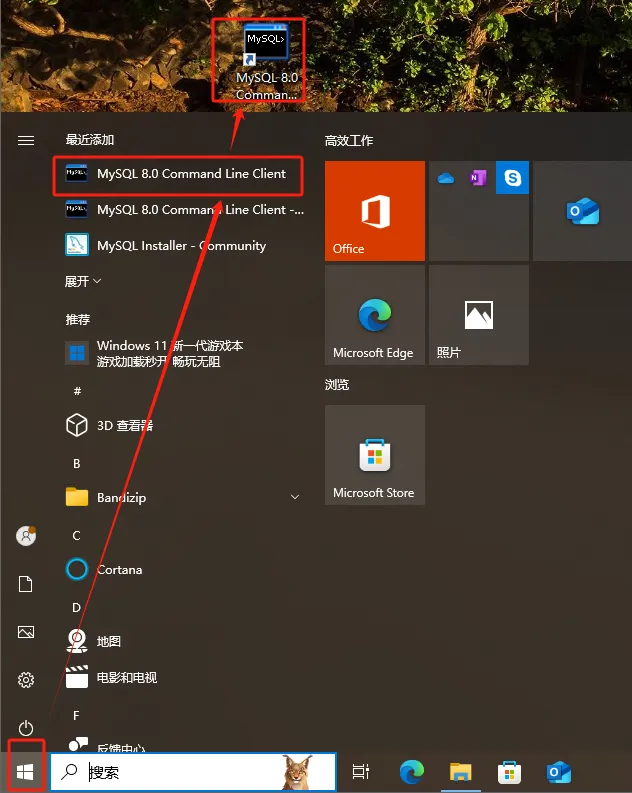Viewport: 632px width, 793px height.
Task: Open the Office tile
Action: point(375,211)
